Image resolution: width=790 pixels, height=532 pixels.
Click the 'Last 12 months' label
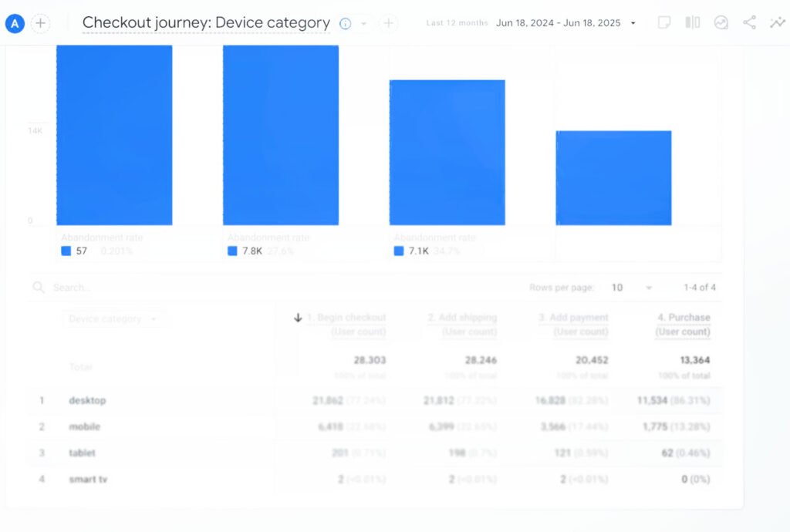(x=457, y=23)
